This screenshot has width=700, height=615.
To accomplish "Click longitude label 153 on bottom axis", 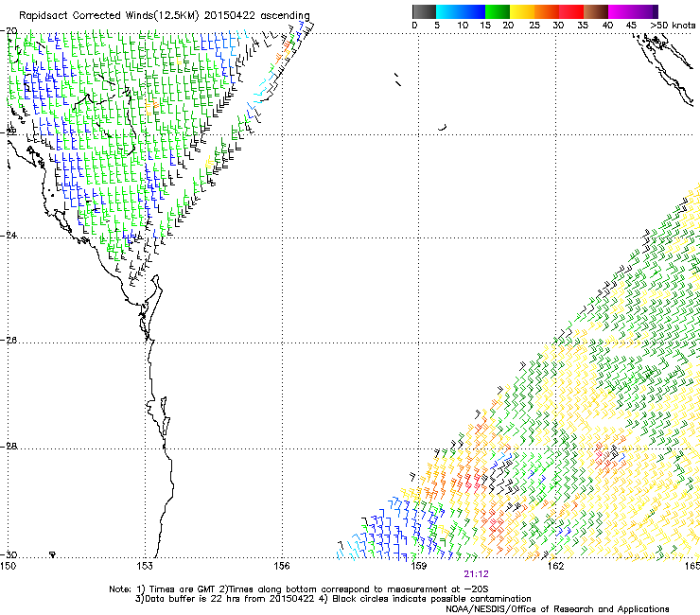I will point(145,566).
